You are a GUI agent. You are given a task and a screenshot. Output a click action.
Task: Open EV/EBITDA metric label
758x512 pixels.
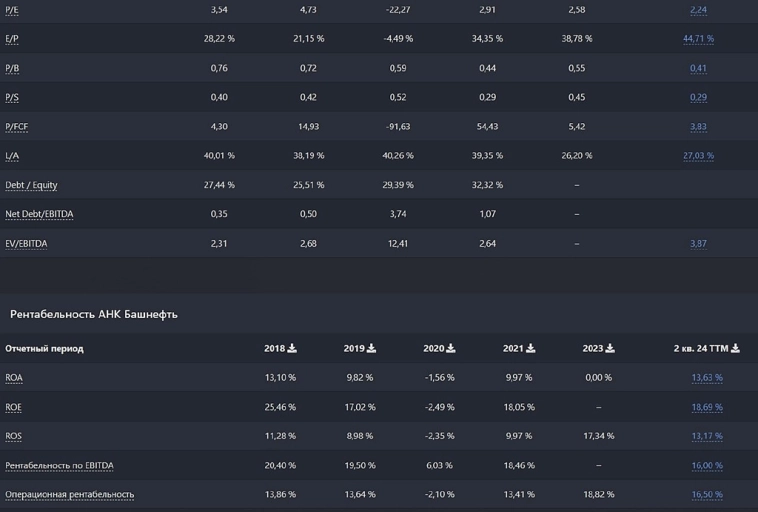26,244
